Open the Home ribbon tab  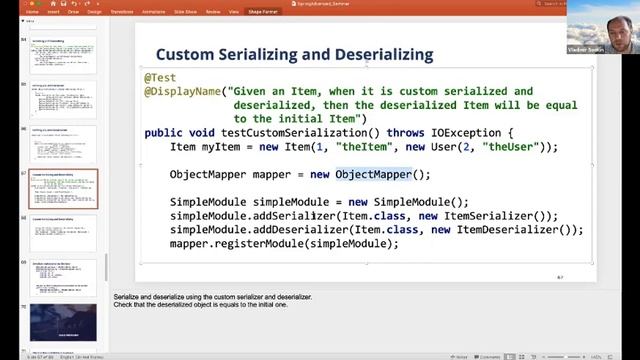coord(32,12)
